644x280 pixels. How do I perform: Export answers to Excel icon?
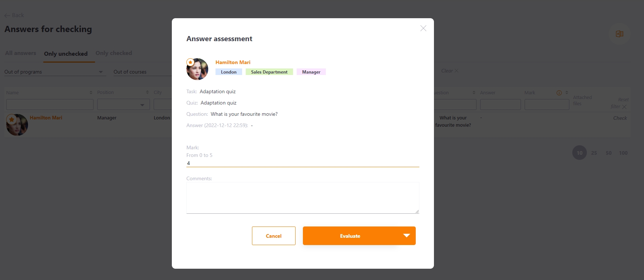point(619,34)
